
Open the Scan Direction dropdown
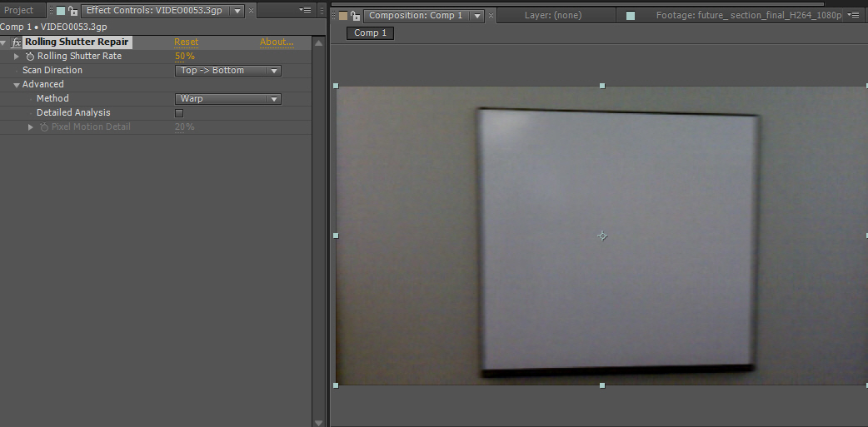[x=227, y=71]
